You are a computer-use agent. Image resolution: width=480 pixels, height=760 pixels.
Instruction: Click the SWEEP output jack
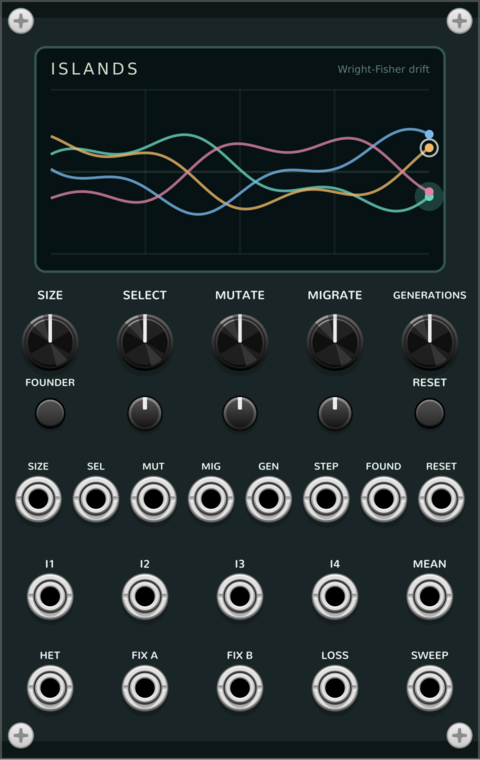coord(430,688)
